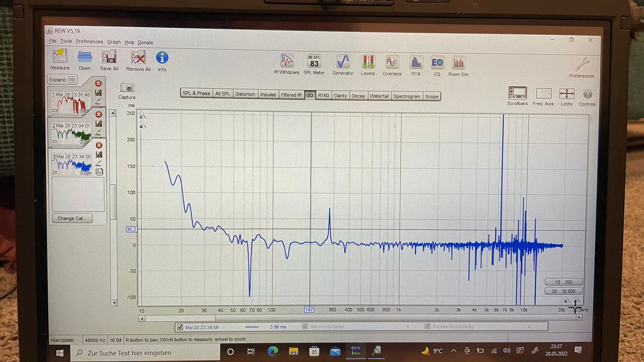Expand the measurements panel
This screenshot has height=362, width=644.
click(x=62, y=80)
